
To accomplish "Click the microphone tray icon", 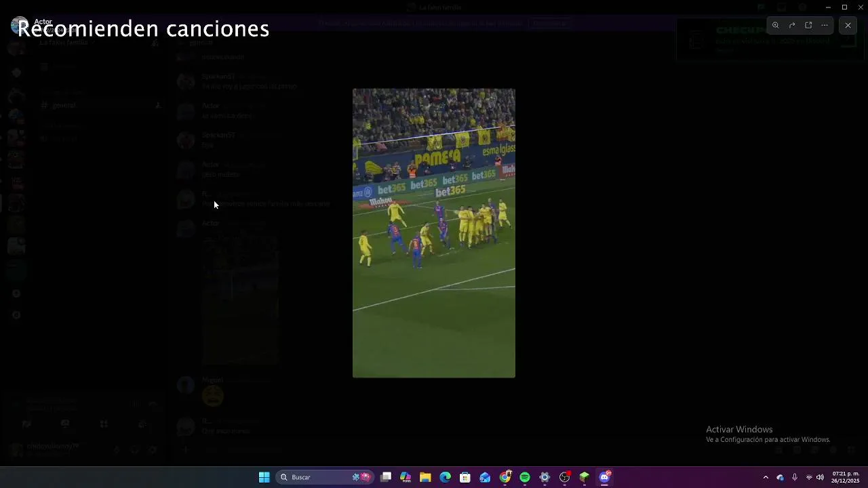I will (795, 477).
